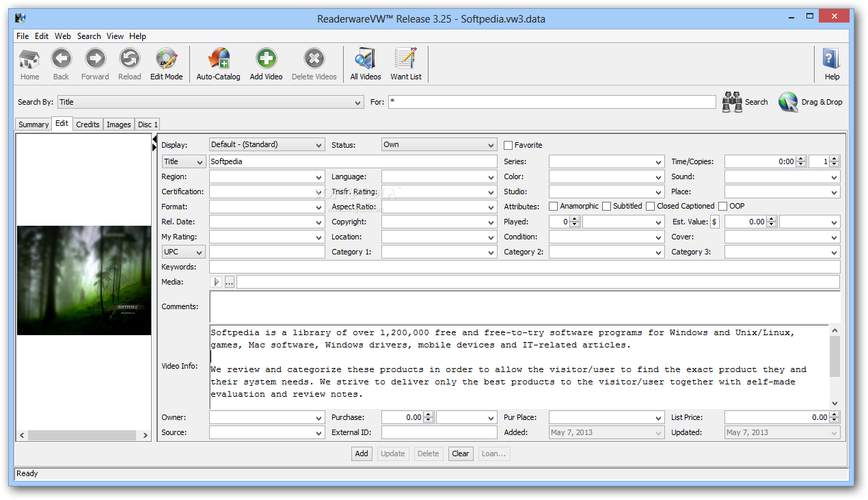
Task: Switch to the Images tab
Action: coord(118,124)
